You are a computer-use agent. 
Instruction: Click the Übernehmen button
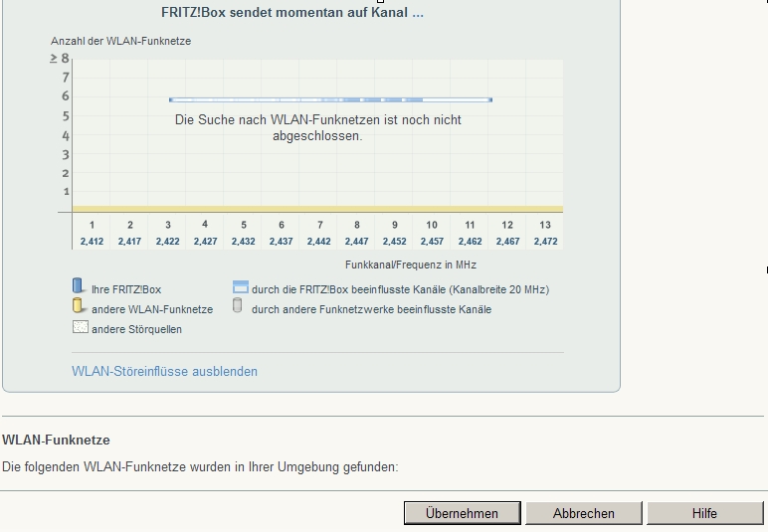(462, 513)
